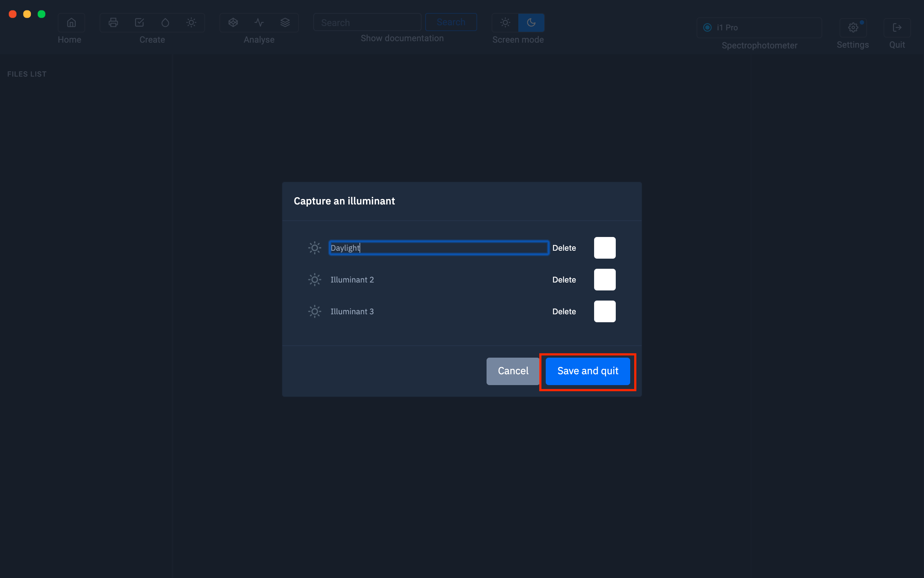Click the white swatch of Illuminant 2
The image size is (924, 578).
click(605, 280)
